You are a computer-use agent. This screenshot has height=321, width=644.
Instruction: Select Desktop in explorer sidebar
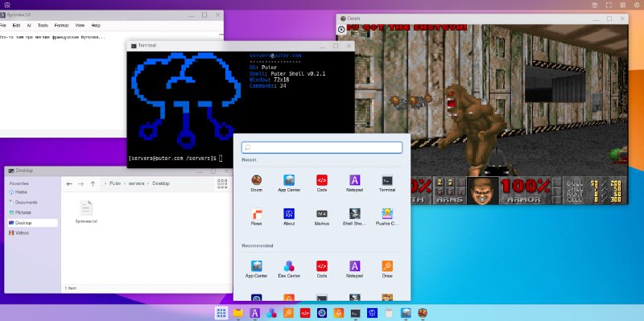tap(33, 223)
